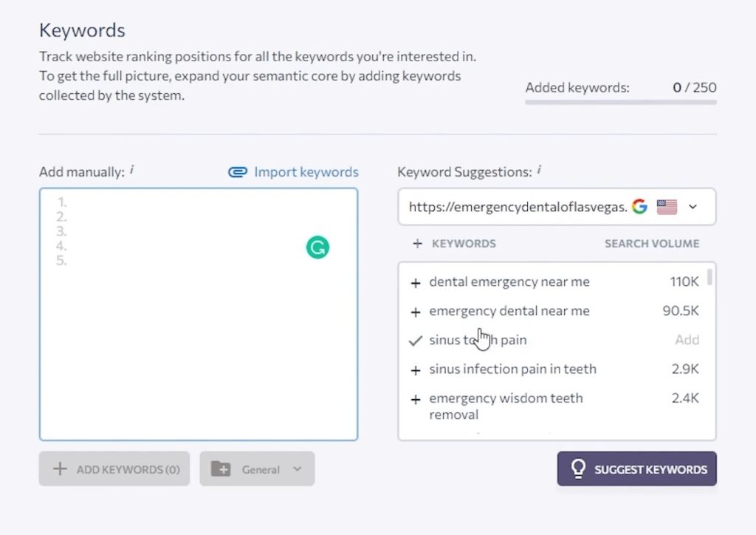The width and height of the screenshot is (756, 535).
Task: Click the 2.9K search volume value
Action: 685,369
